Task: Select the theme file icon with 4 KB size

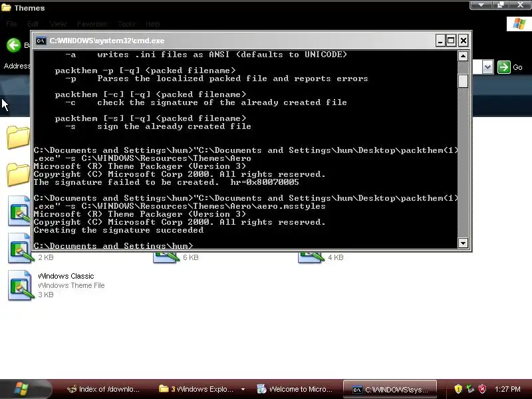Action: pos(311,257)
